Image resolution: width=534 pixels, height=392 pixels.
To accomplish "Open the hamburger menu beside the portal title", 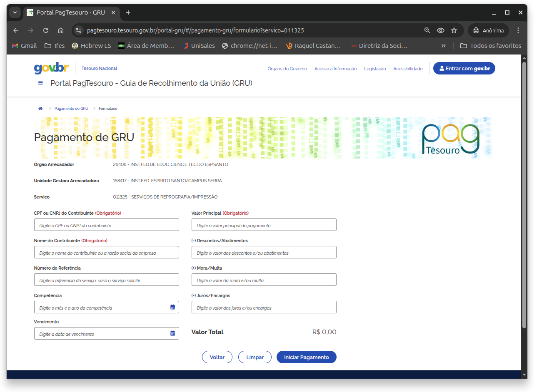I will (x=40, y=83).
